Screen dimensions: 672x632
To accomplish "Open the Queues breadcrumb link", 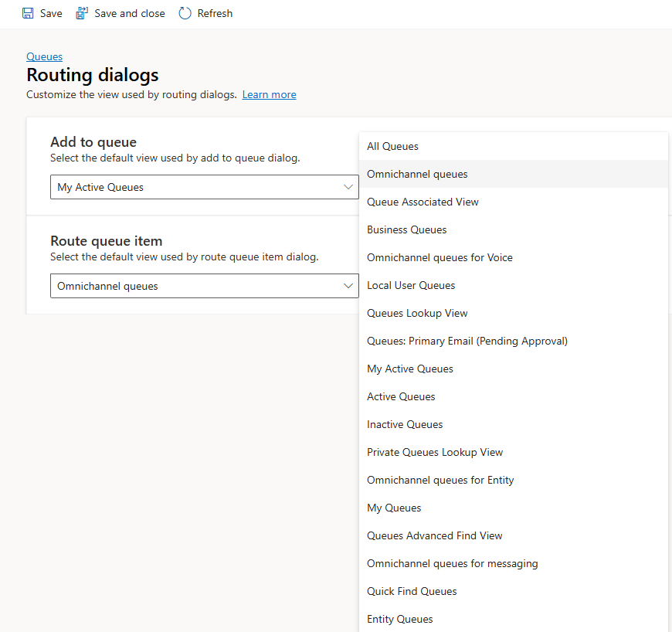I will 44,56.
